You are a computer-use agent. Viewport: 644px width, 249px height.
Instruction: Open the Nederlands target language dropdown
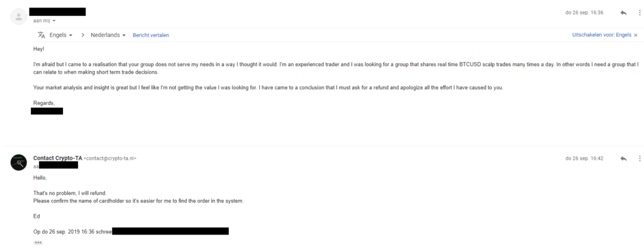click(108, 35)
